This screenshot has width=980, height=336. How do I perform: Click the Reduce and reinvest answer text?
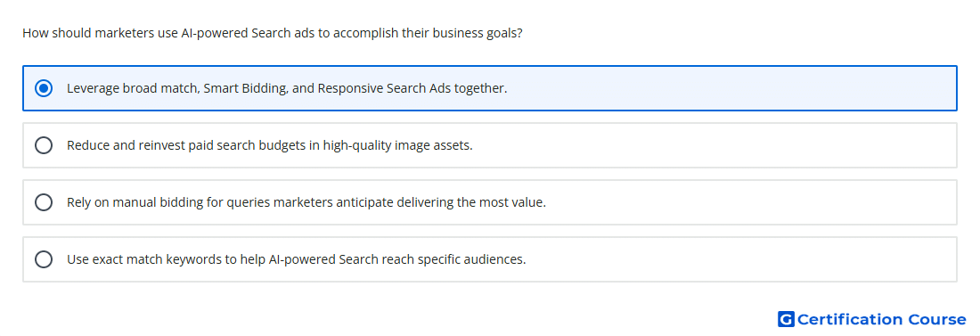coord(269,146)
